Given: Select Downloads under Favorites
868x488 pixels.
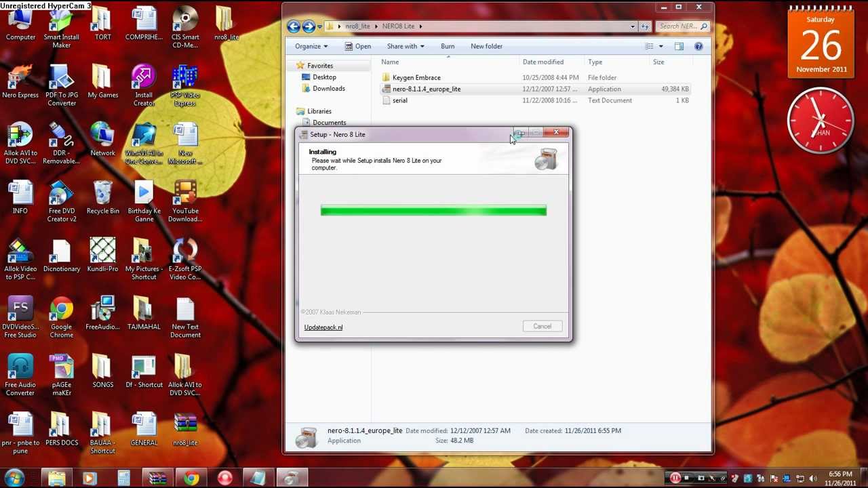Looking at the screenshot, I should coord(328,89).
